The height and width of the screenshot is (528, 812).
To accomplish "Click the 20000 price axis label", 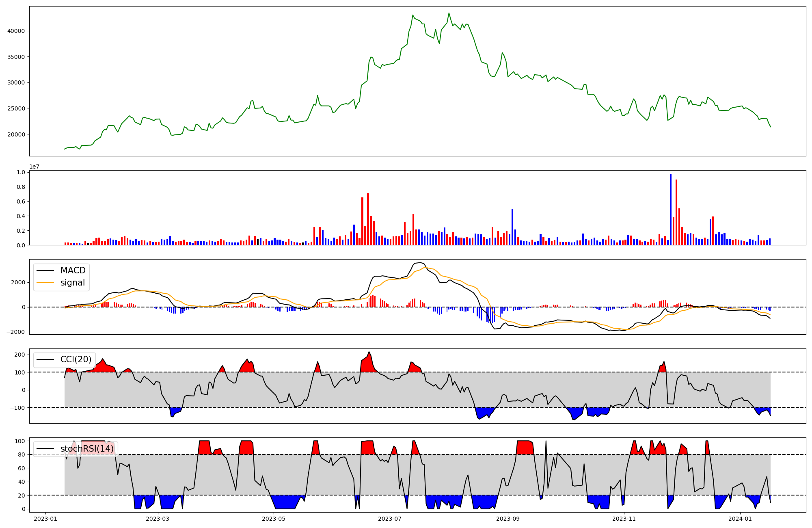I will [x=16, y=134].
